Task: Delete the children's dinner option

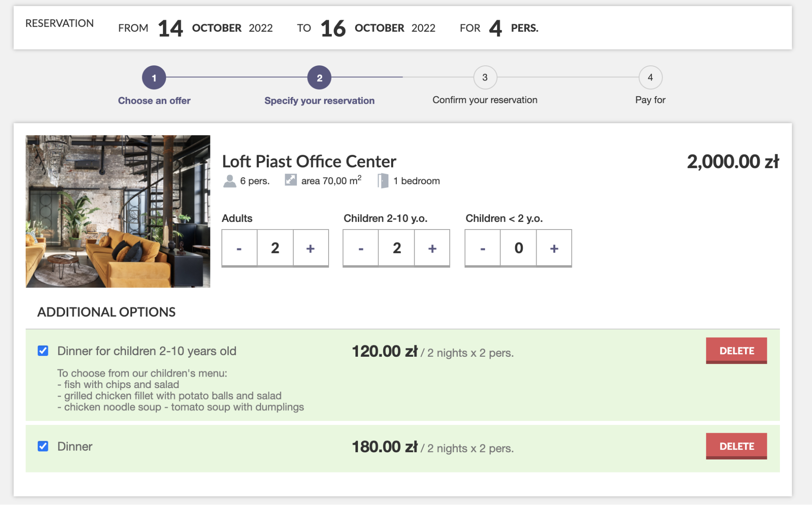Action: tap(736, 350)
